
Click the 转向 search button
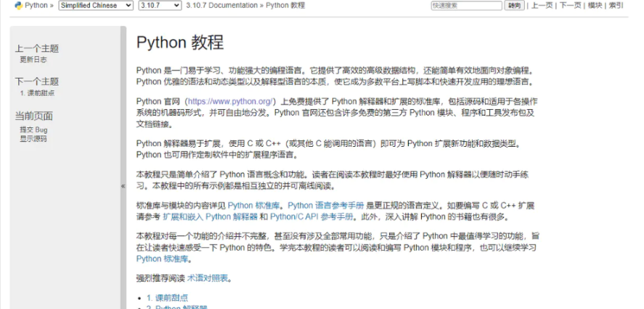point(514,5)
